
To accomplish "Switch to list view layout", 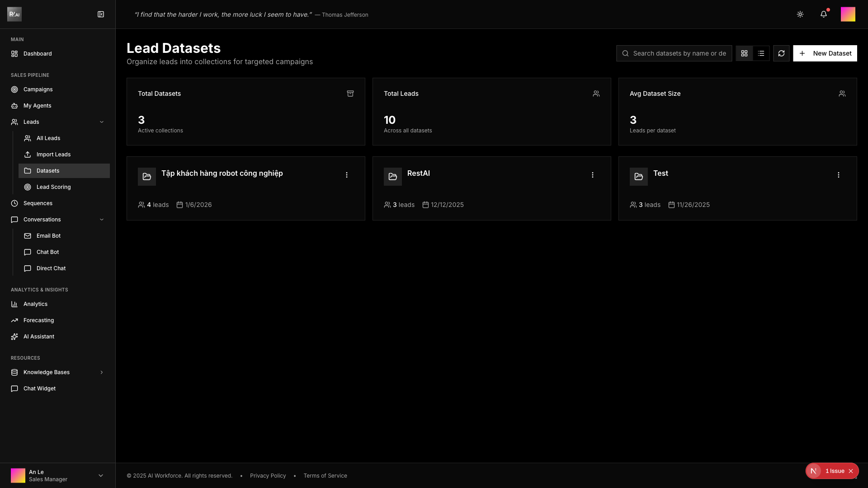I will click(x=761, y=53).
